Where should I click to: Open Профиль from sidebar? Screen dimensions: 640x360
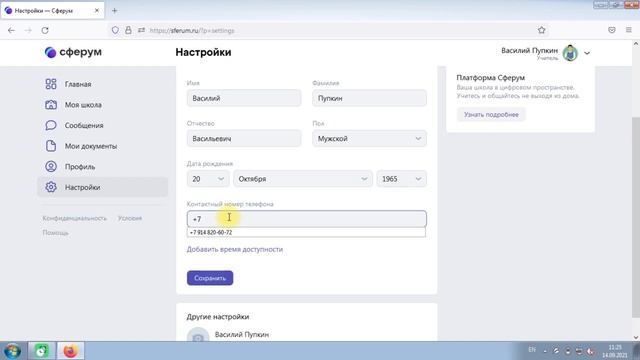tap(80, 167)
